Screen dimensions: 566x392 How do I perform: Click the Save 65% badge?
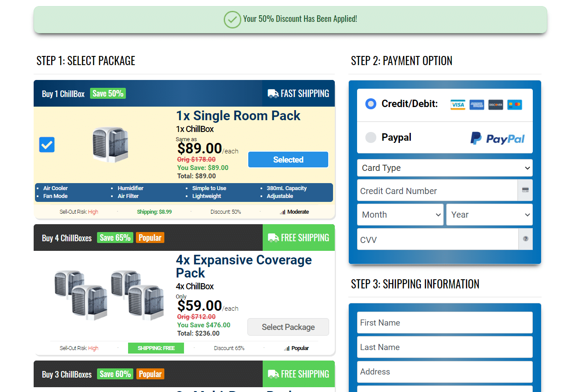(x=115, y=238)
